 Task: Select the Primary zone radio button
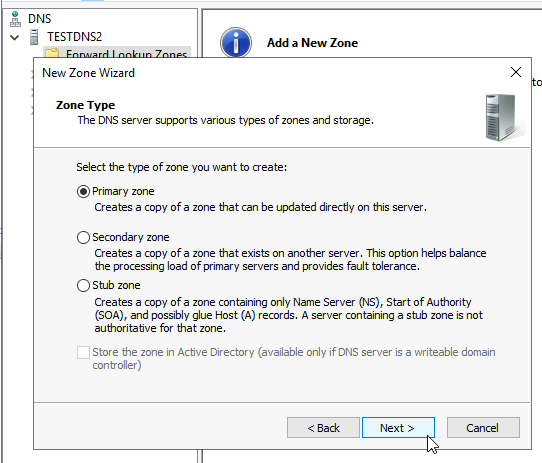83,191
